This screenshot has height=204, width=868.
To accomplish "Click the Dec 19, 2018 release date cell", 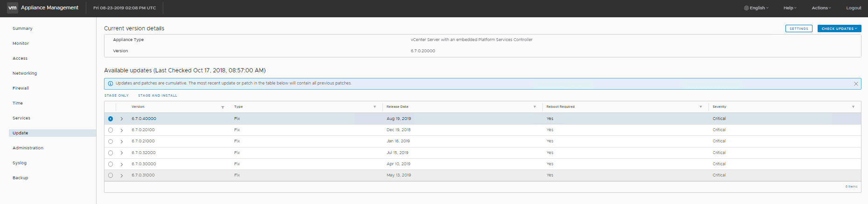I will 398,130.
